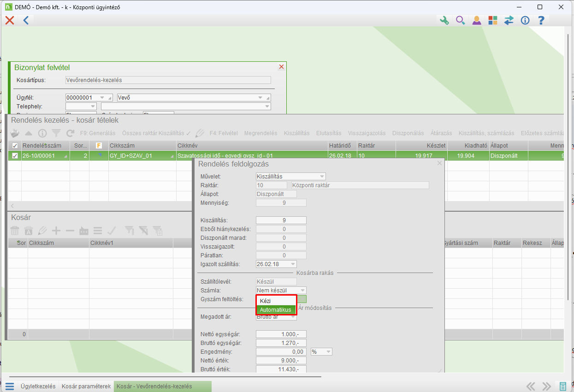Viewport: 574px width, 392px height.
Task: Close the Bizonylat felvétel panel
Action: tap(281, 67)
